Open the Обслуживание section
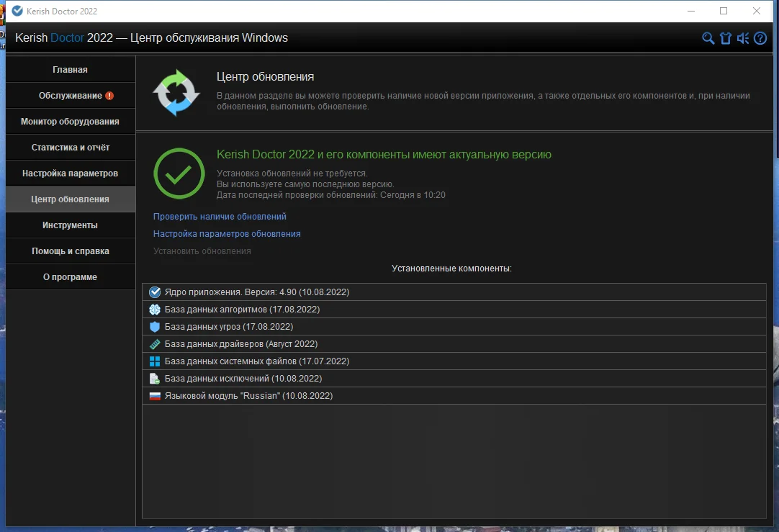The width and height of the screenshot is (779, 532). (70, 95)
